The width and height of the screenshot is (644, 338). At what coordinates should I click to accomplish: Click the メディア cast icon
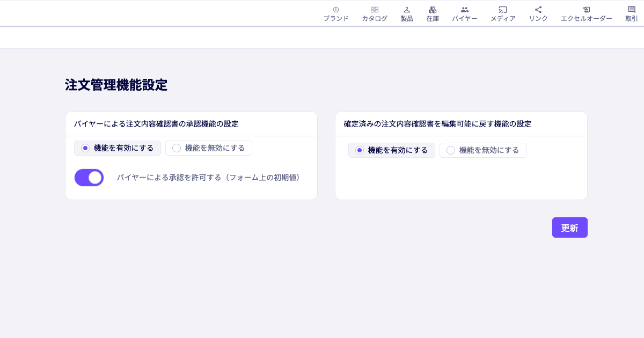coord(503,10)
